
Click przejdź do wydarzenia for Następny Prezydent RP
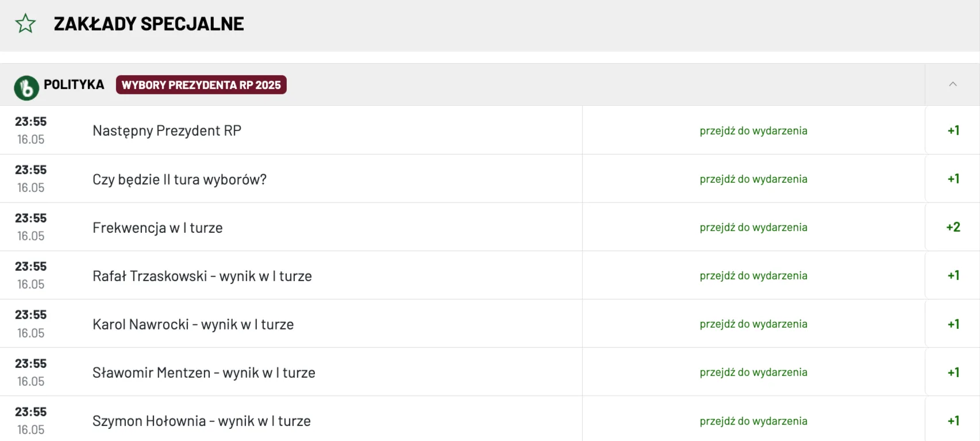coord(754,131)
